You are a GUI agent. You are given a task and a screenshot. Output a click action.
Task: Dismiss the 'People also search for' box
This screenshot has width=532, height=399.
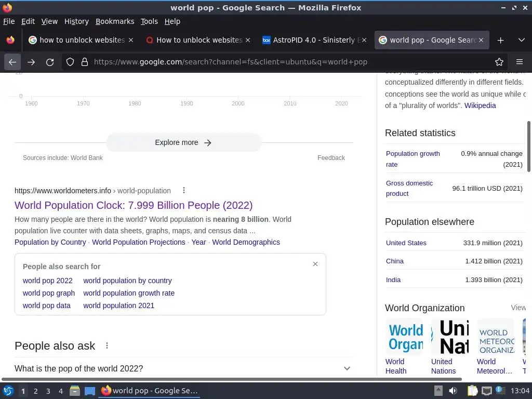coord(315,264)
